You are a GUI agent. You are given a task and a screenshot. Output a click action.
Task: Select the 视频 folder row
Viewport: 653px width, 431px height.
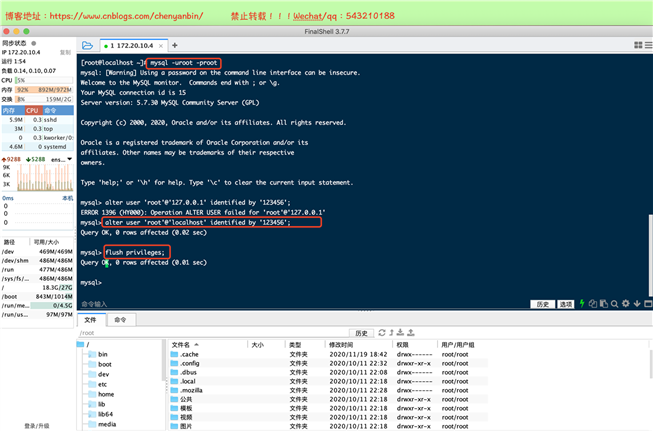point(329,417)
